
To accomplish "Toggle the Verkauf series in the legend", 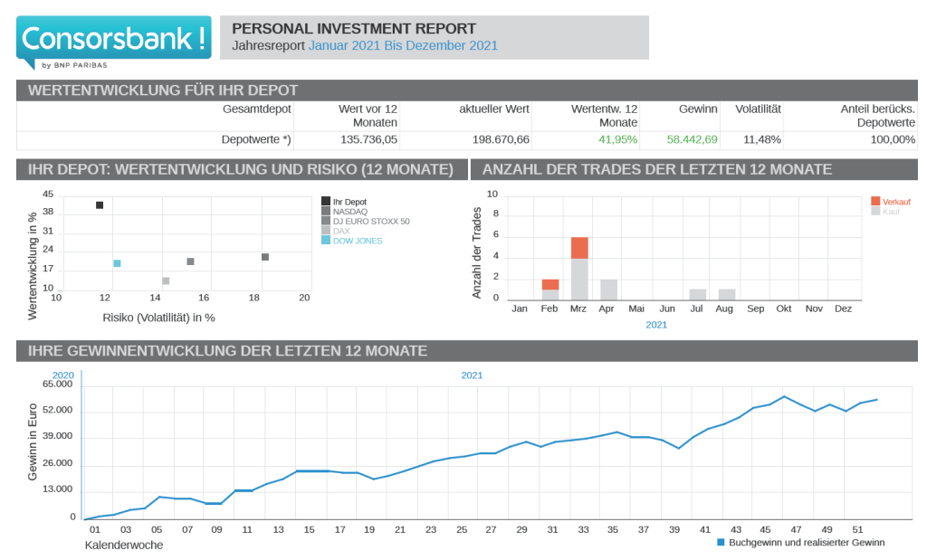I will point(895,201).
